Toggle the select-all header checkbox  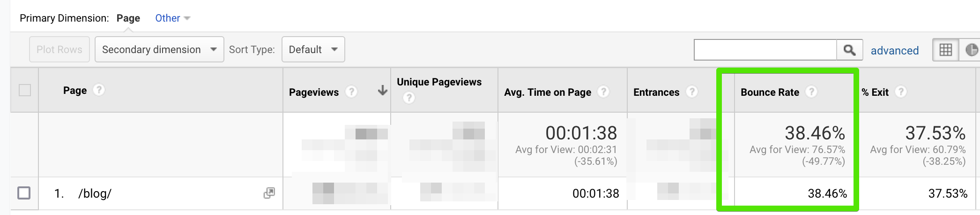tap(25, 90)
